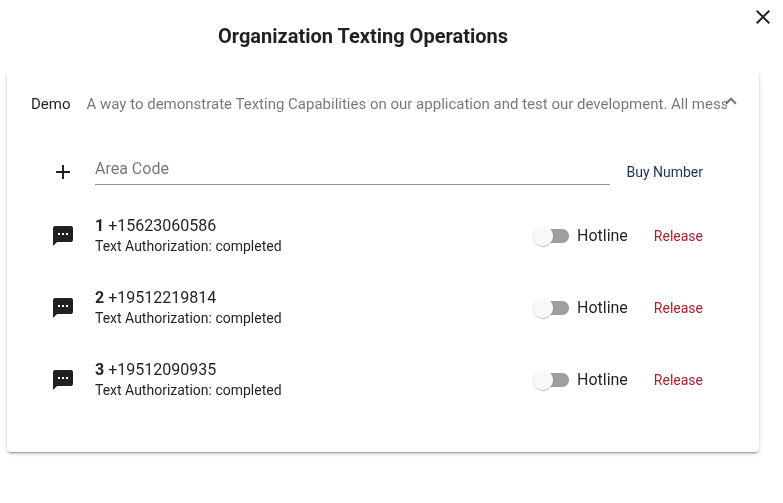
Task: Click Text Authorization status of first number
Action: [188, 246]
